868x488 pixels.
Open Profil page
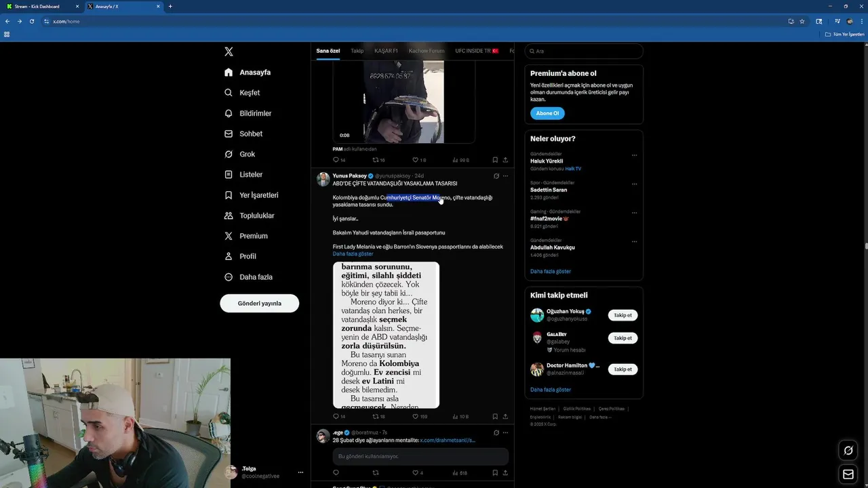(240, 256)
